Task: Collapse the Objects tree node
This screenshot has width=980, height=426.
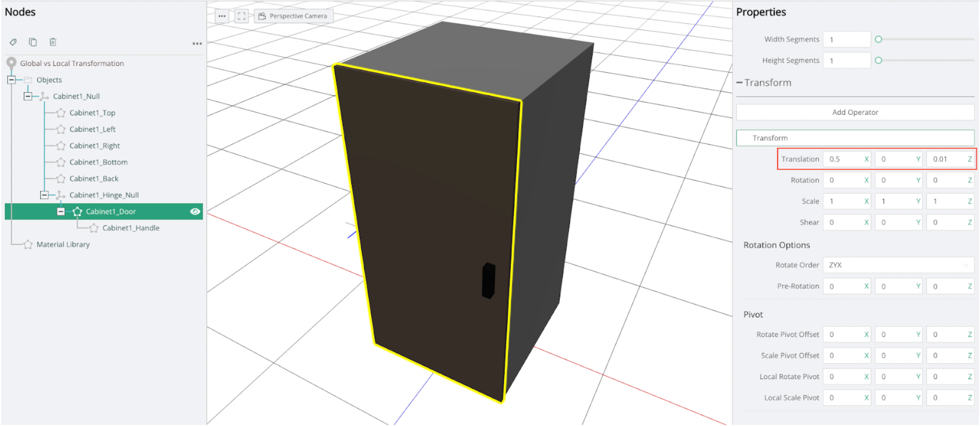Action: (x=11, y=80)
